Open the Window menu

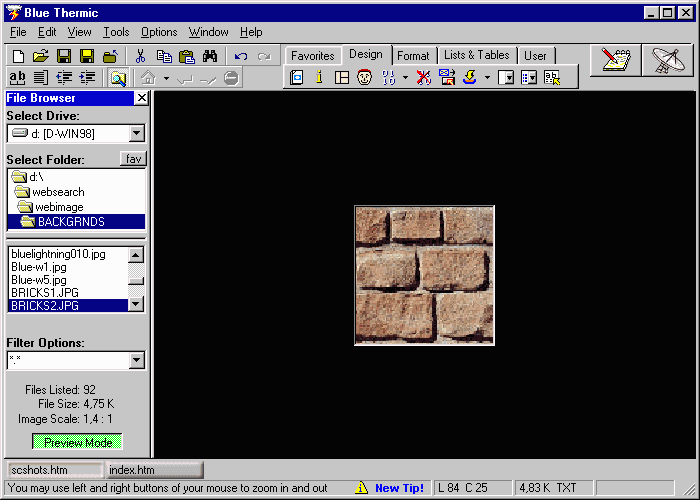tap(208, 32)
